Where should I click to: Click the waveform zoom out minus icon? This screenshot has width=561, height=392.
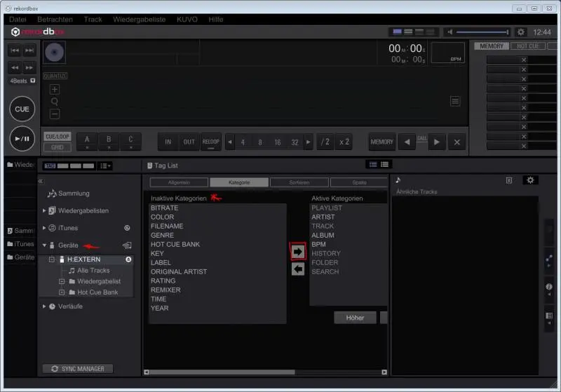pos(55,114)
